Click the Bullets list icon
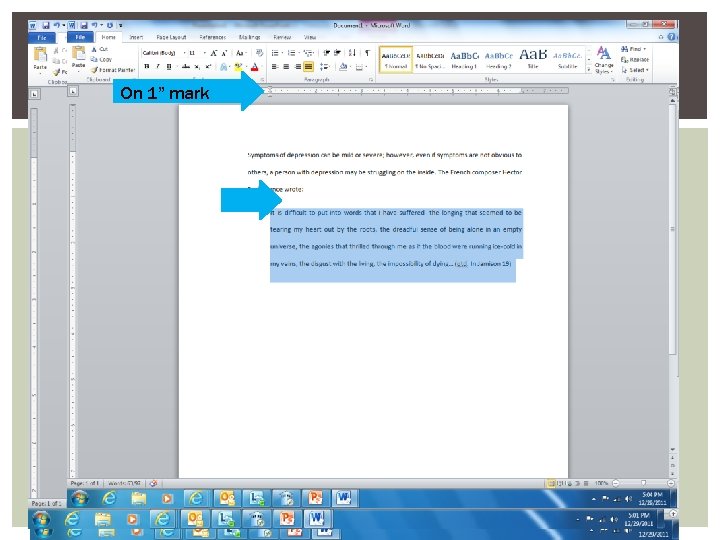This screenshot has width=720, height=540. click(275, 53)
